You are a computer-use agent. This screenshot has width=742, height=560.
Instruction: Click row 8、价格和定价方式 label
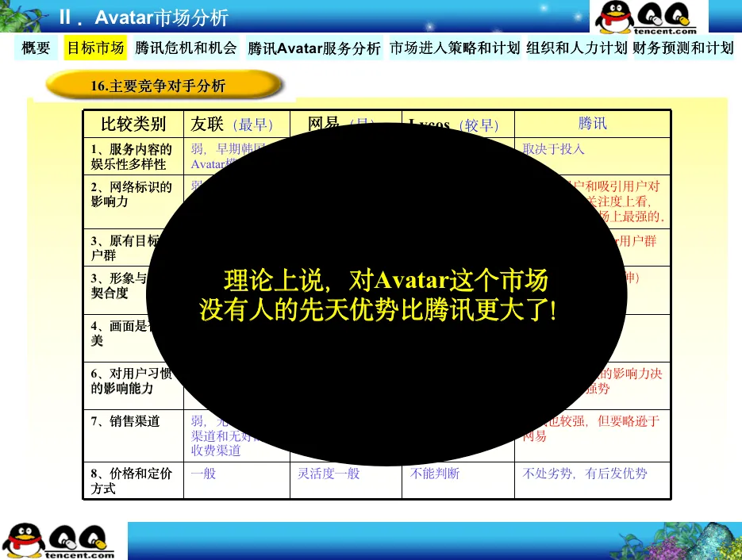(132, 481)
